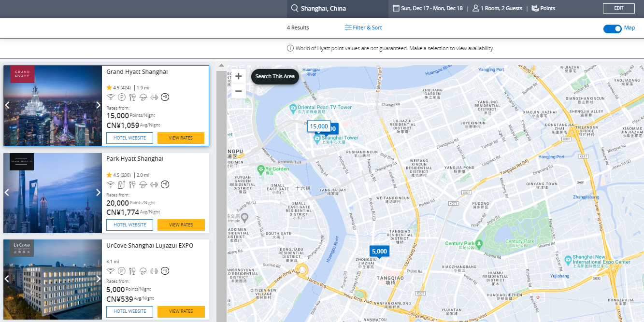Image resolution: width=644 pixels, height=322 pixels.
Task: Click the parking icon for UrCove Shanghai
Action: [121, 271]
